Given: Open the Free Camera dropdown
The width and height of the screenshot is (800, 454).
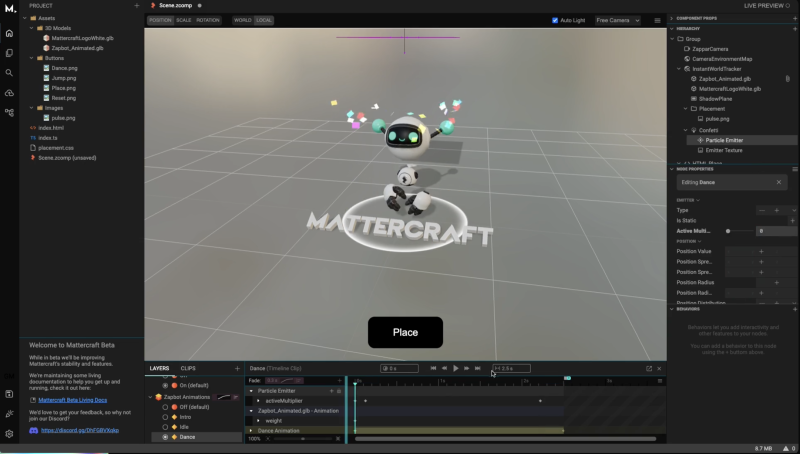Looking at the screenshot, I should [617, 20].
